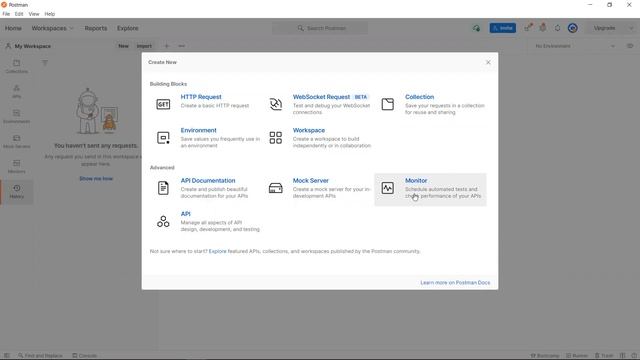Expand the Workspaces dropdown
Image resolution: width=640 pixels, height=360 pixels.
(53, 28)
